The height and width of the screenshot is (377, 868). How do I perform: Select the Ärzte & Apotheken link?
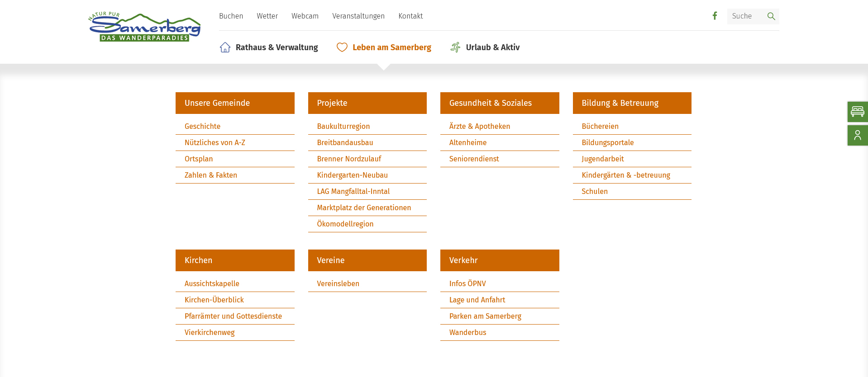[479, 127]
